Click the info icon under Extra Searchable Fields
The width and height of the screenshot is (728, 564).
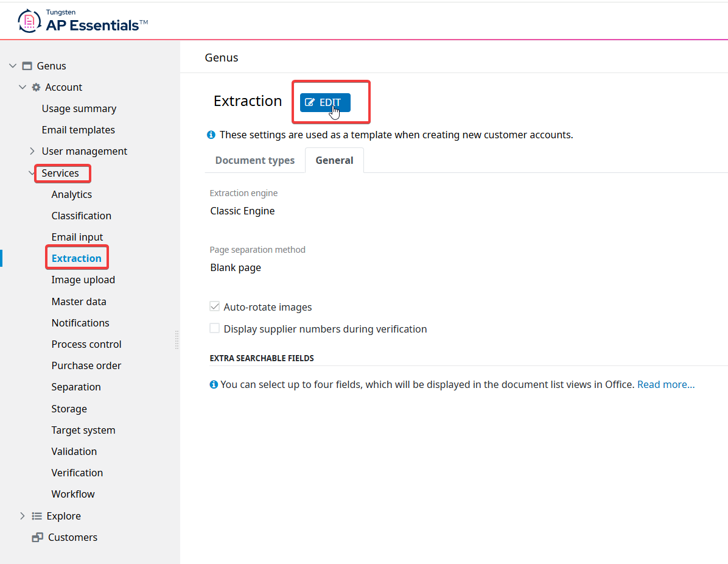pyautogui.click(x=214, y=384)
